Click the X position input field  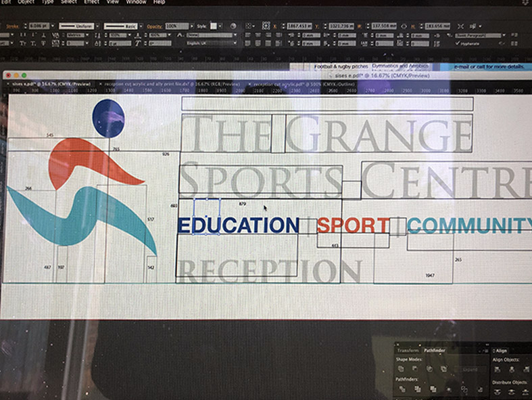(299, 26)
